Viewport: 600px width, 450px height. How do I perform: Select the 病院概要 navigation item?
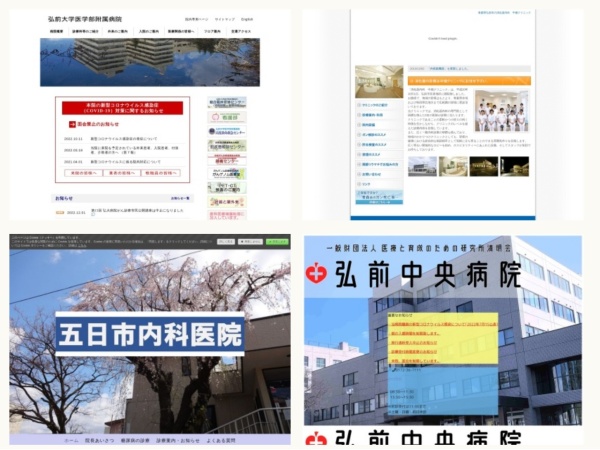[56, 31]
